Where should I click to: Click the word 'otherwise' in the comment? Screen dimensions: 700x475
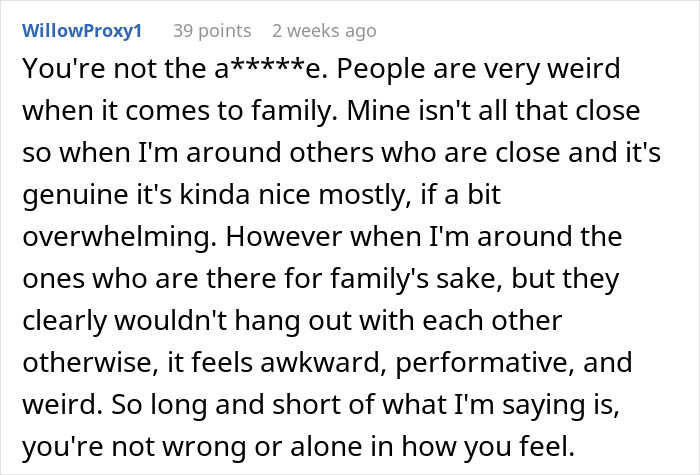91,362
